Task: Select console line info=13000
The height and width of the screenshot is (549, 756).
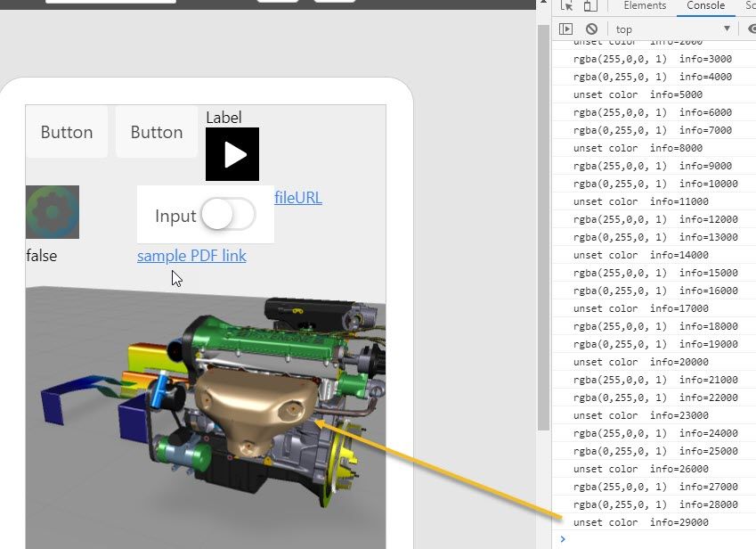Action: [653, 237]
